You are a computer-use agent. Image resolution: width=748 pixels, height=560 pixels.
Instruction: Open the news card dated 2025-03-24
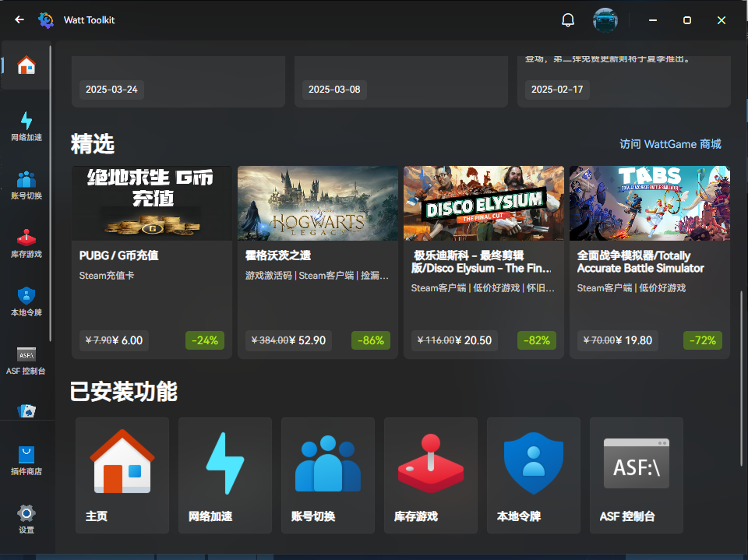(178, 82)
